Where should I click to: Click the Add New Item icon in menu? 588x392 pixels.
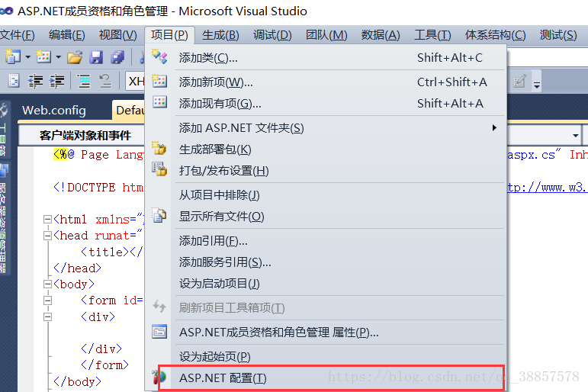coord(159,81)
